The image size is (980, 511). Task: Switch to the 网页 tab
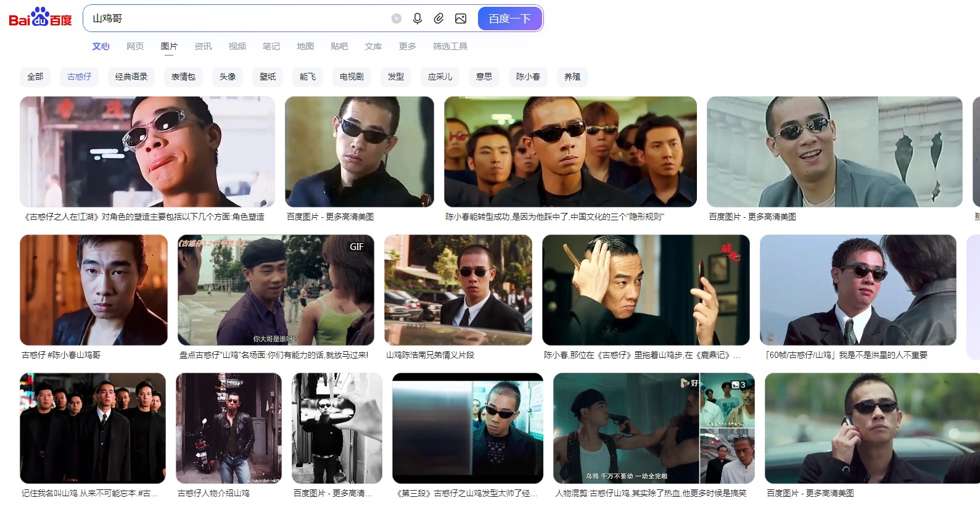pyautogui.click(x=135, y=46)
